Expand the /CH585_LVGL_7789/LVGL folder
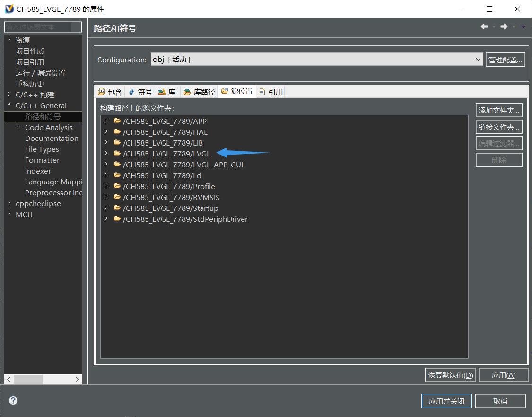532x417 pixels. pyautogui.click(x=106, y=154)
